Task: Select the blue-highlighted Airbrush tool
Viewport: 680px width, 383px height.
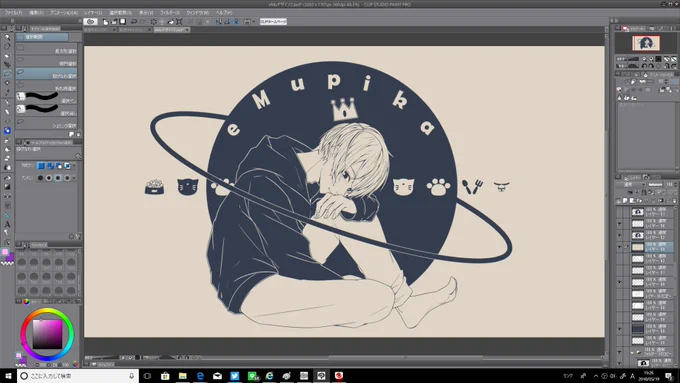Action: [7, 131]
